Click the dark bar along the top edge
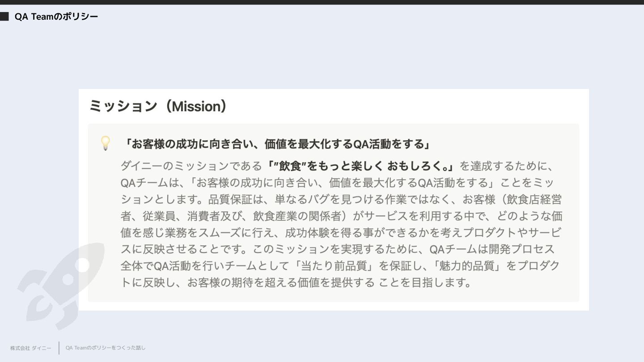Screen dimensions: 644x362 (x=322, y=2)
